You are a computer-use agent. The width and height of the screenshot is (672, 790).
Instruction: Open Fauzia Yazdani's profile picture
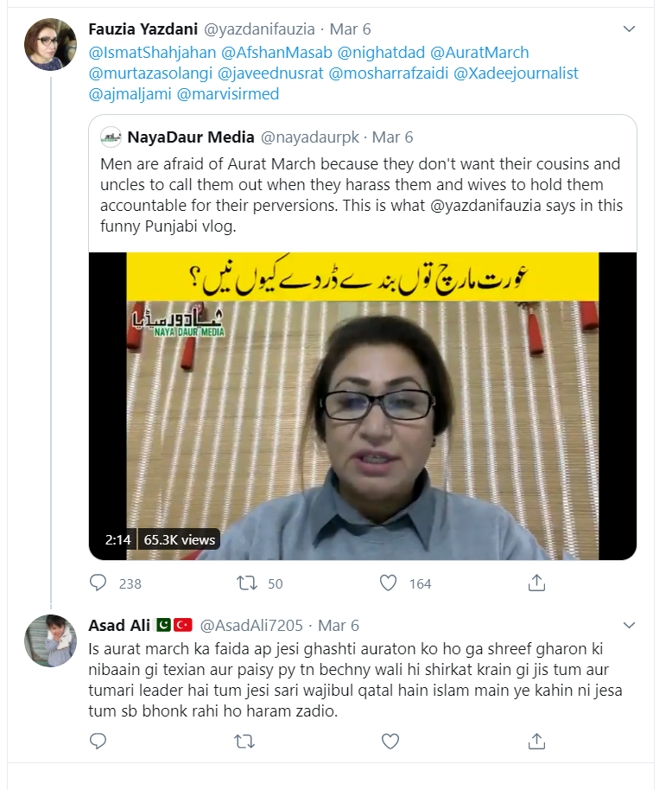(50, 44)
